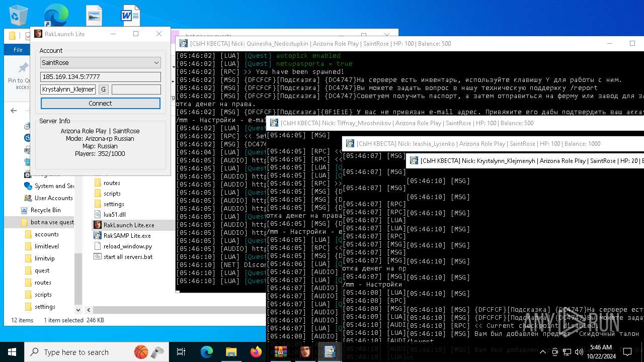644x362 pixels.
Task: Select limitvip folder in navigation tree
Action: (x=44, y=258)
